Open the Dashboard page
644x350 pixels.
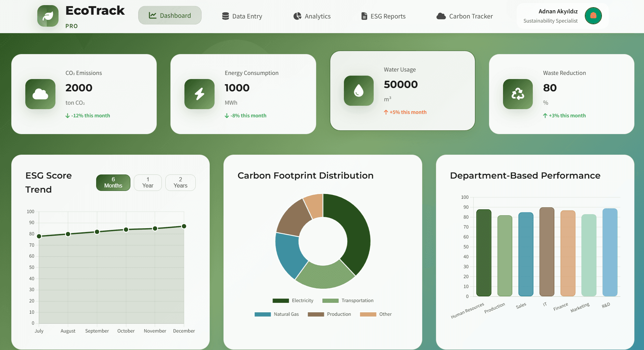coord(170,15)
